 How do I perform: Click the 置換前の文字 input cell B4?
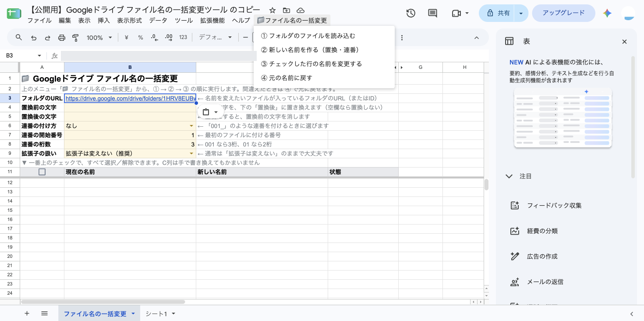click(130, 107)
